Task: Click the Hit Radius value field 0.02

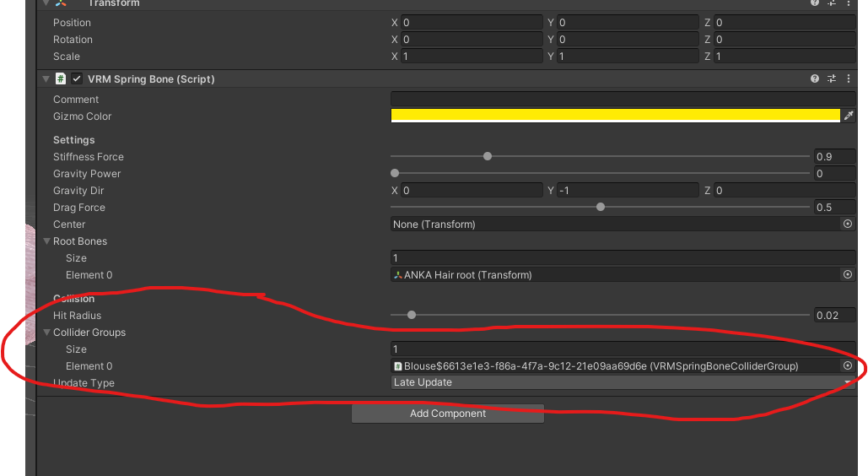Action: [x=835, y=316]
